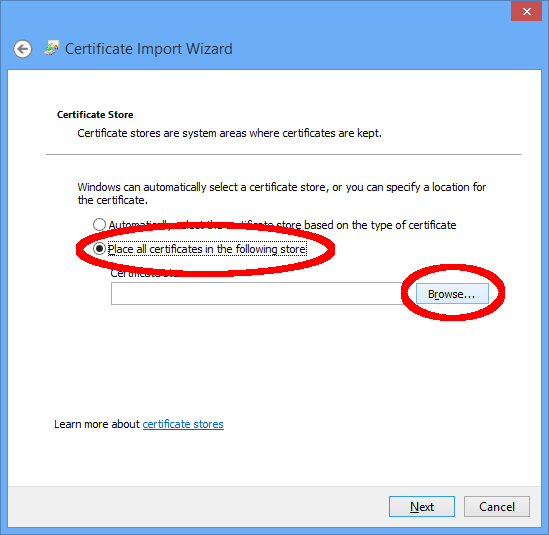This screenshot has width=549, height=535.
Task: Click the partially hidden Certificate store label
Action: pyautogui.click(x=144, y=273)
